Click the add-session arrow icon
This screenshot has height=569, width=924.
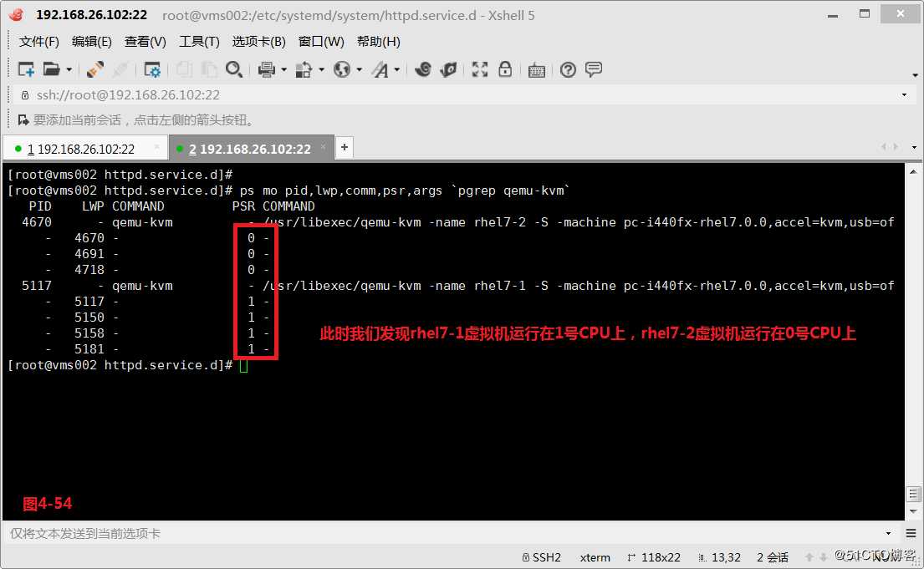point(23,120)
